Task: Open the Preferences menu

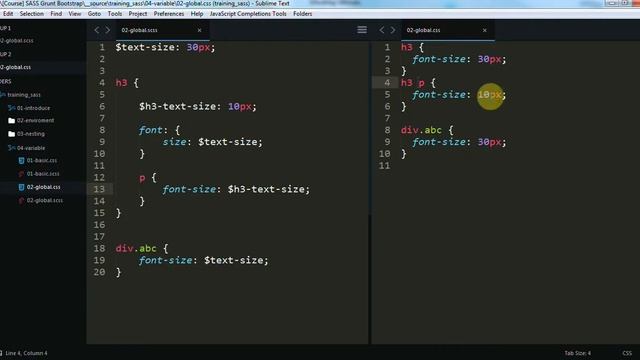Action: click(x=169, y=14)
